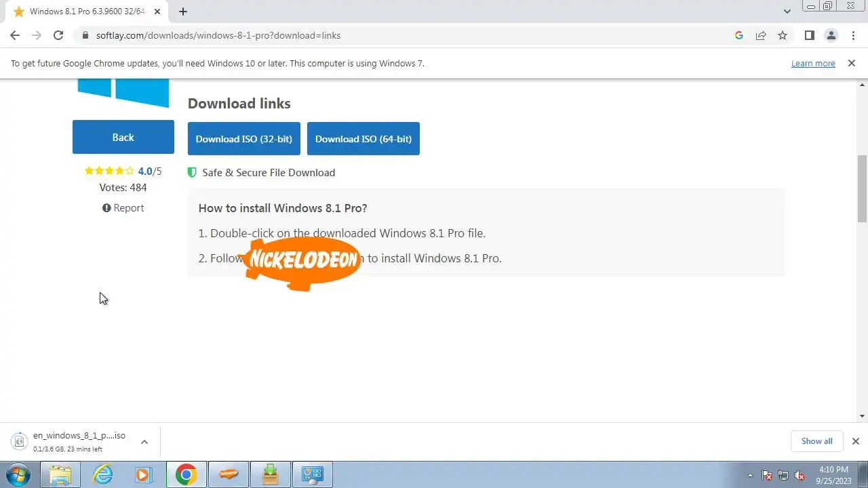Click the Windows logo image
868x488 pixels.
click(x=123, y=93)
